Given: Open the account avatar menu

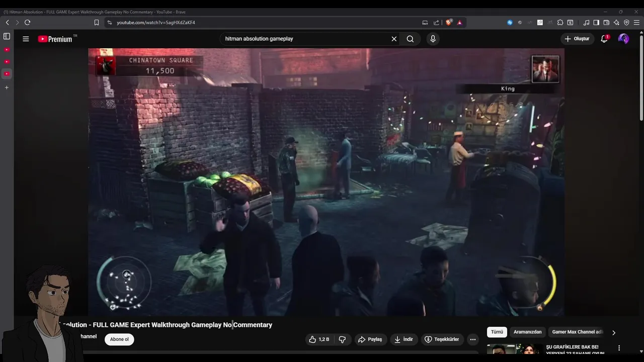Looking at the screenshot, I should [x=623, y=39].
